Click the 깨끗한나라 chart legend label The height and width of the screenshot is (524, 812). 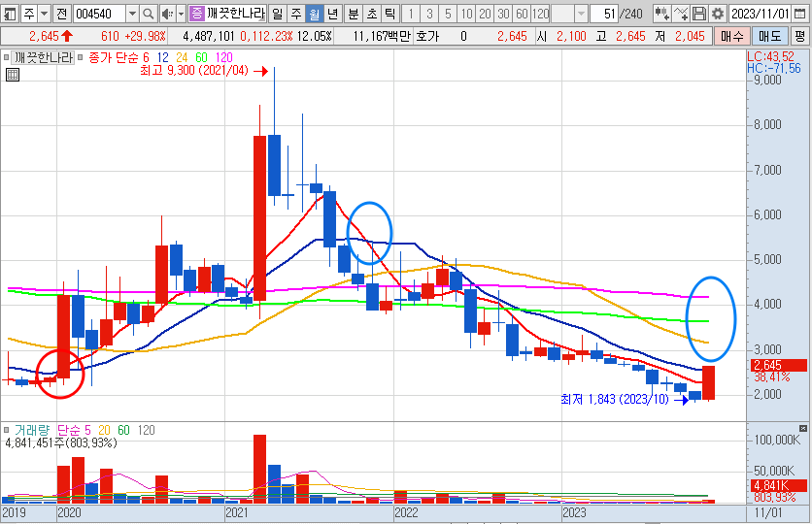(x=44, y=57)
